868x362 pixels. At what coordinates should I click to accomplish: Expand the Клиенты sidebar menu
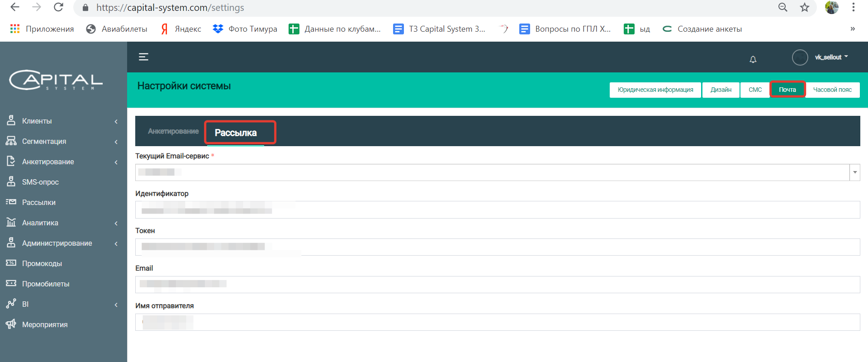click(x=63, y=121)
